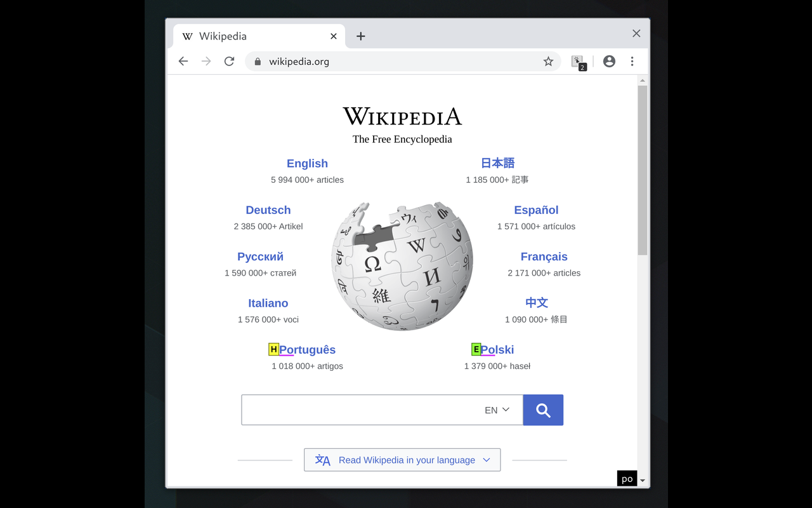The width and height of the screenshot is (812, 508).
Task: Open the extension icon with the 2 badge
Action: 578,62
